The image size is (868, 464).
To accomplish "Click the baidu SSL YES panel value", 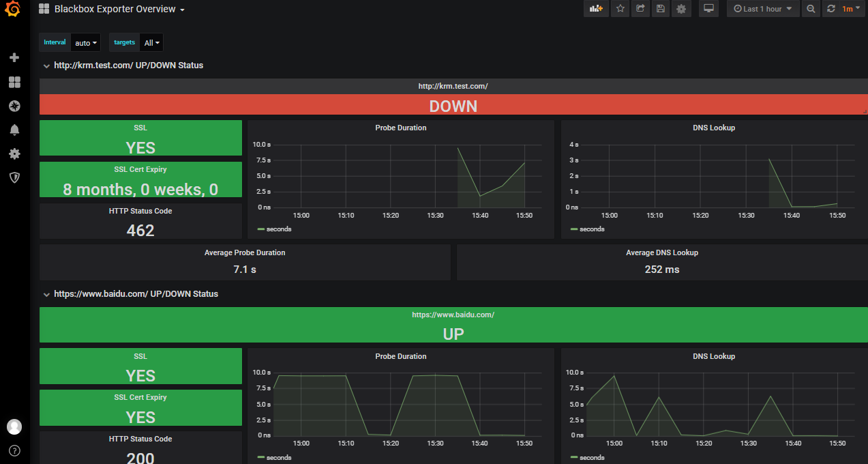I will [140, 375].
